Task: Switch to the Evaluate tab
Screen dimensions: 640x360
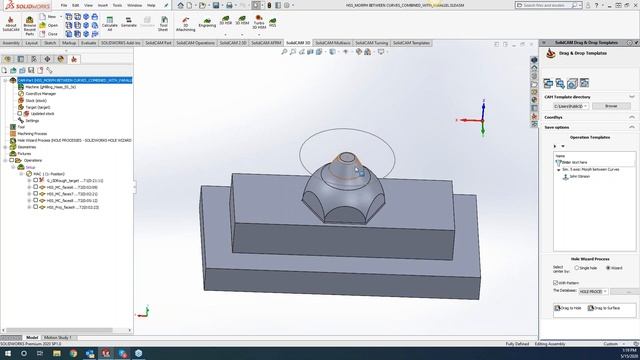Action: click(x=88, y=43)
